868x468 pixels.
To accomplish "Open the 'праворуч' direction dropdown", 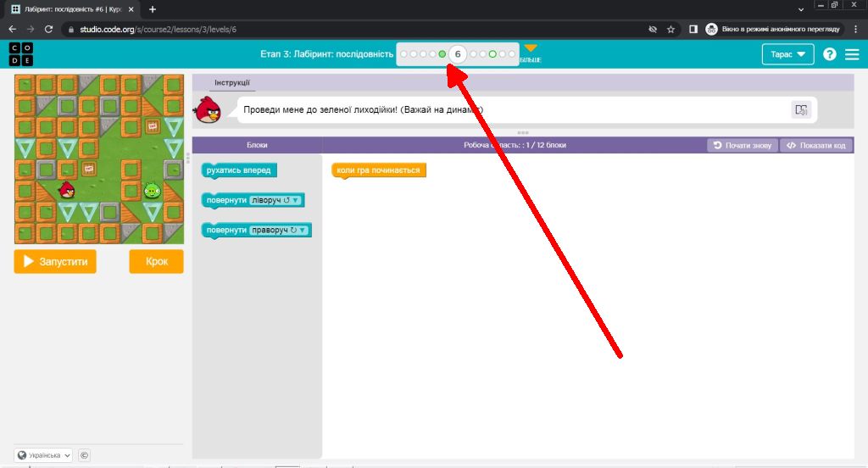I will click(278, 231).
